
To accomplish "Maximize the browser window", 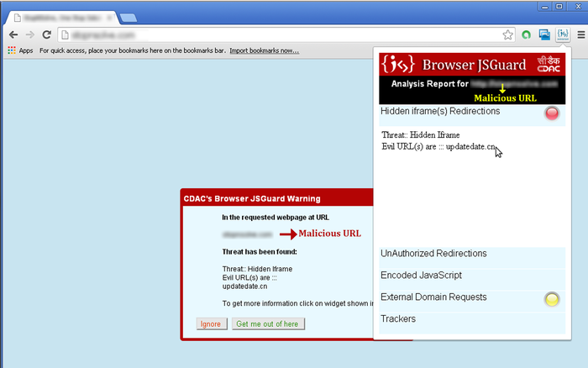I will click(559, 7).
